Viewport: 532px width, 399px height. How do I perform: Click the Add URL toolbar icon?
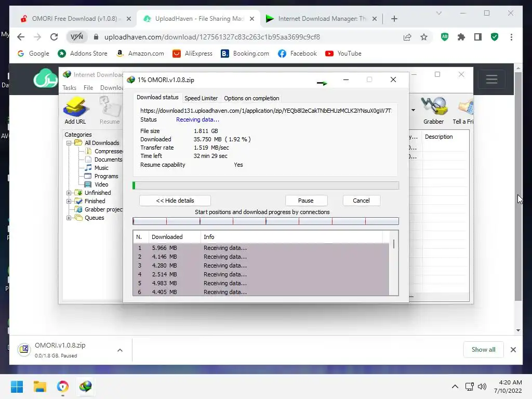click(x=75, y=110)
